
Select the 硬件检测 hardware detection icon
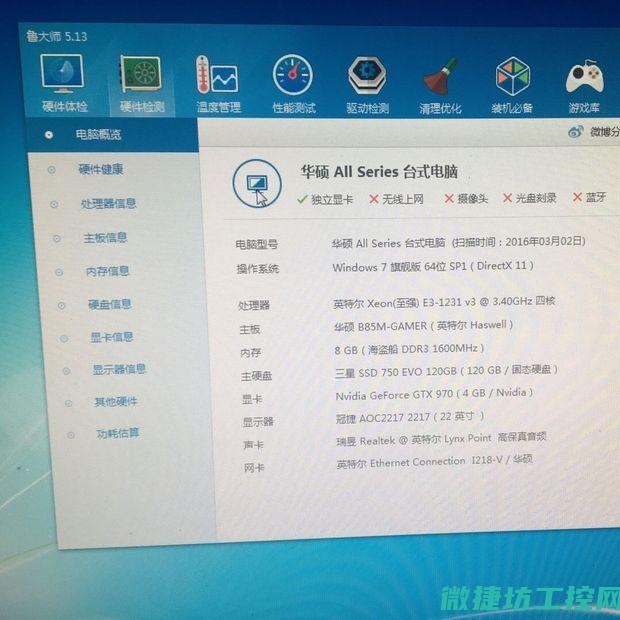(142, 84)
